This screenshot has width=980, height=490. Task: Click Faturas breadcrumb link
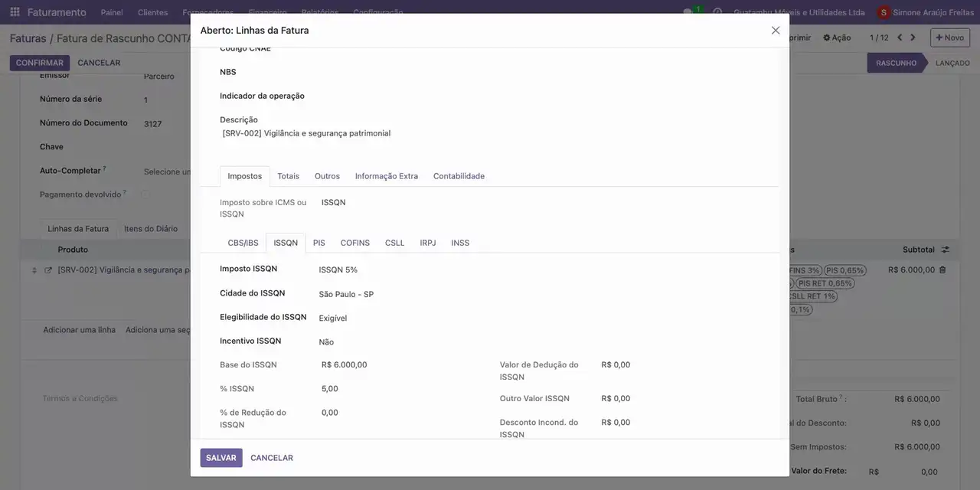28,38
